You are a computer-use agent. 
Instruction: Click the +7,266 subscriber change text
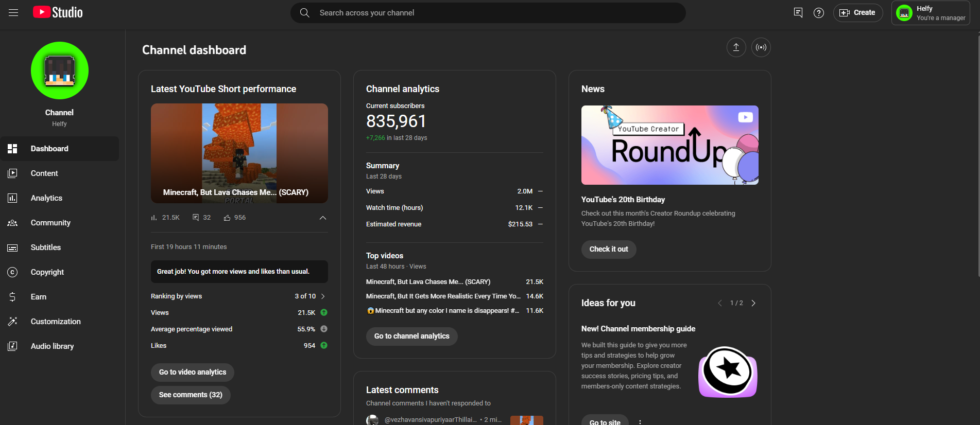tap(375, 138)
